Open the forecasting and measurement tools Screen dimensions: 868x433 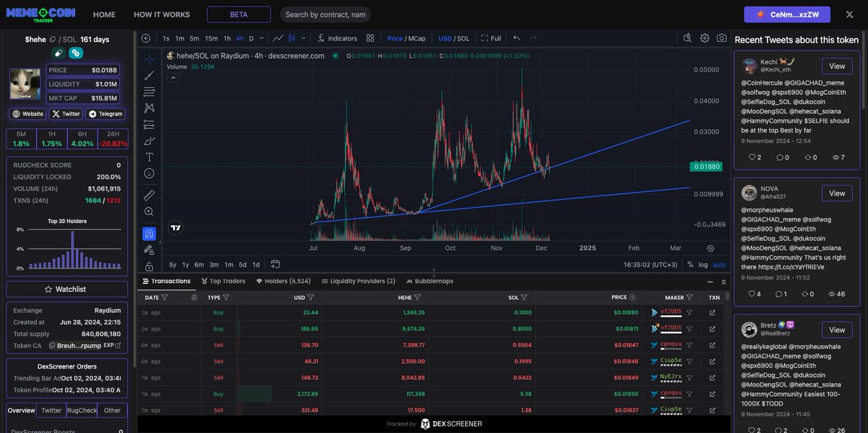(x=149, y=125)
